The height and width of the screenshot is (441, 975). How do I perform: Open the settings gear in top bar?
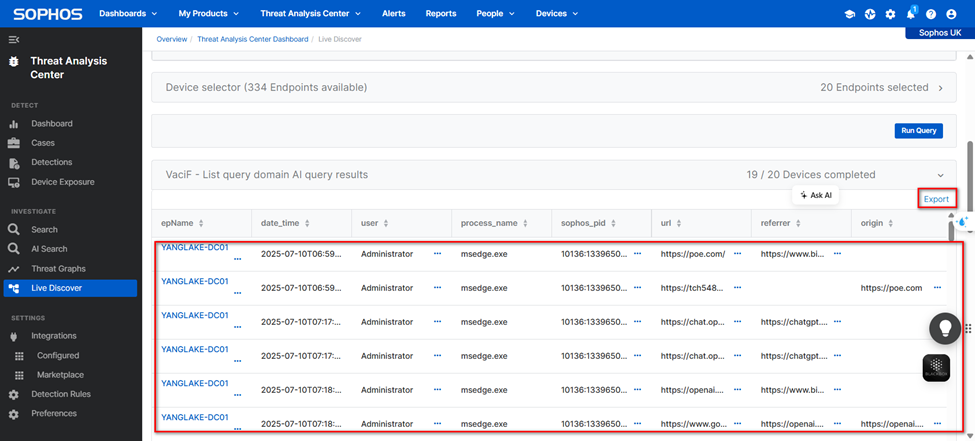click(890, 14)
